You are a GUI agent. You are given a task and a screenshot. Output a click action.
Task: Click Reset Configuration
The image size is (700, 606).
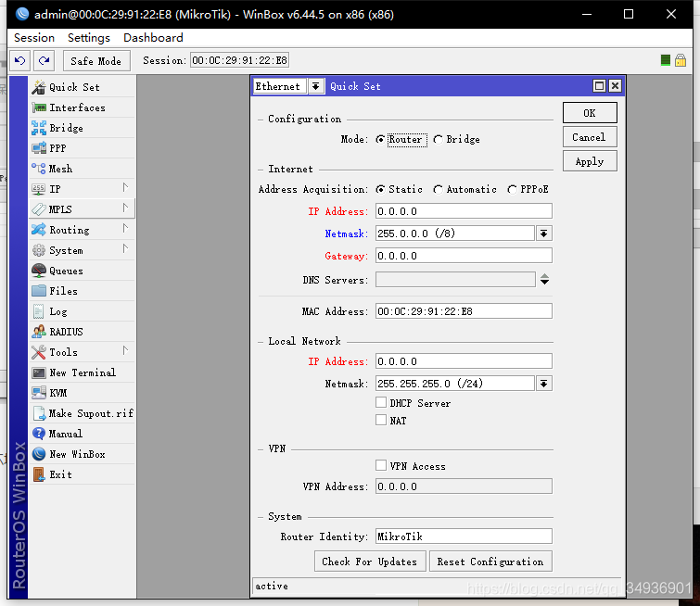tap(490, 562)
